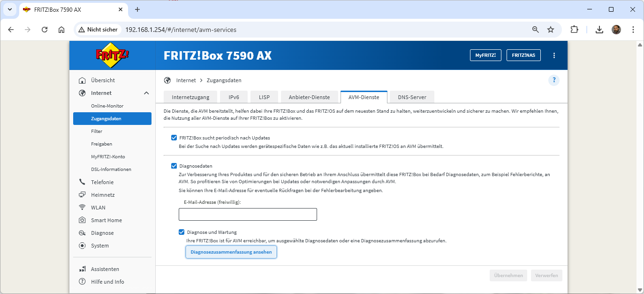The width and height of the screenshot is (644, 294).
Task: Focus the E-Mail-Adresse input field
Action: point(248,215)
